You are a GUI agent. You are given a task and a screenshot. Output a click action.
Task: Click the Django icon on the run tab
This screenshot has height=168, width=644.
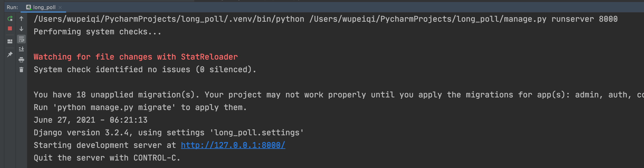(x=29, y=7)
